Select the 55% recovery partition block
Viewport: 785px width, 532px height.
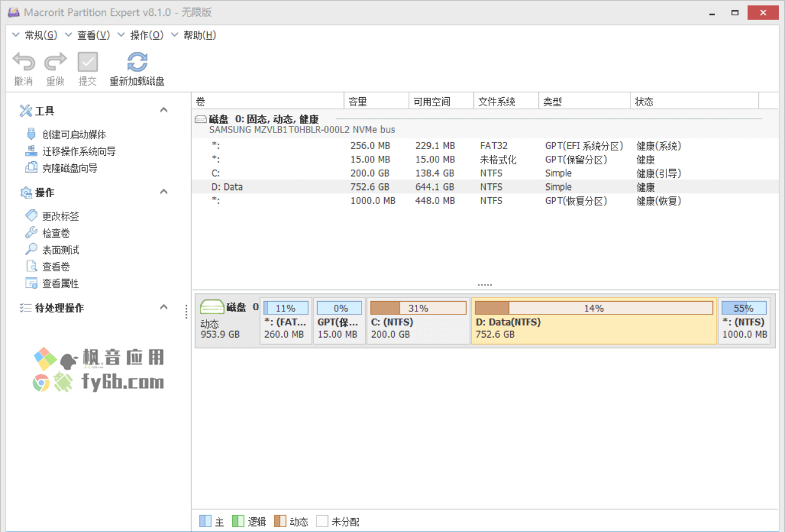744,321
